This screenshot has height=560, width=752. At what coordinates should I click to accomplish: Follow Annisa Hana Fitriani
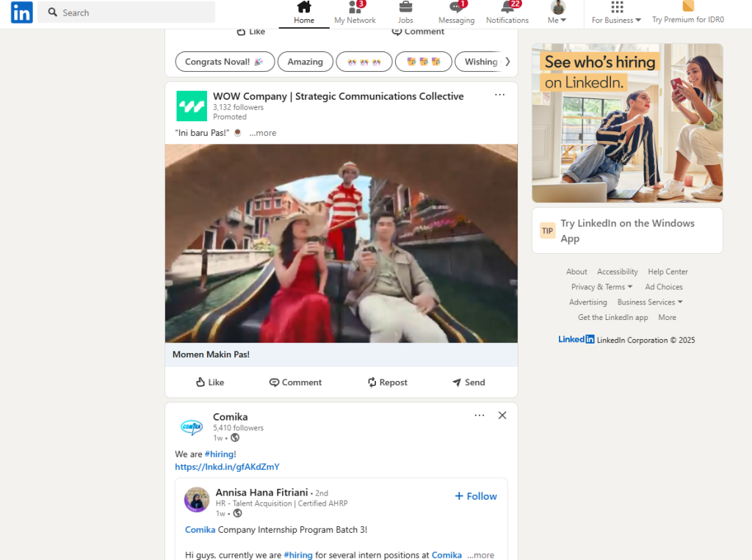tap(476, 496)
